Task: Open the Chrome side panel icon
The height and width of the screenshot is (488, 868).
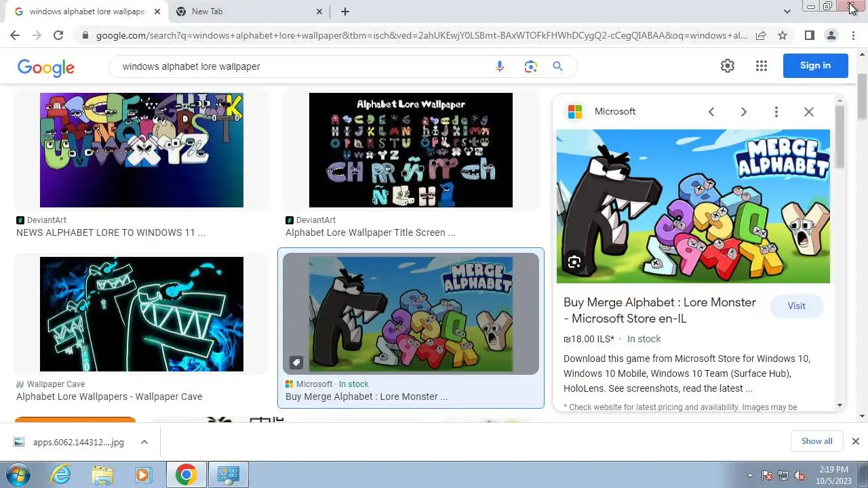Action: tap(810, 35)
